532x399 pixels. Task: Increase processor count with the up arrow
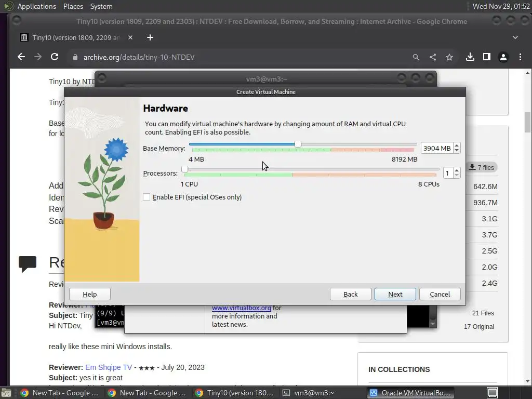coord(457,170)
